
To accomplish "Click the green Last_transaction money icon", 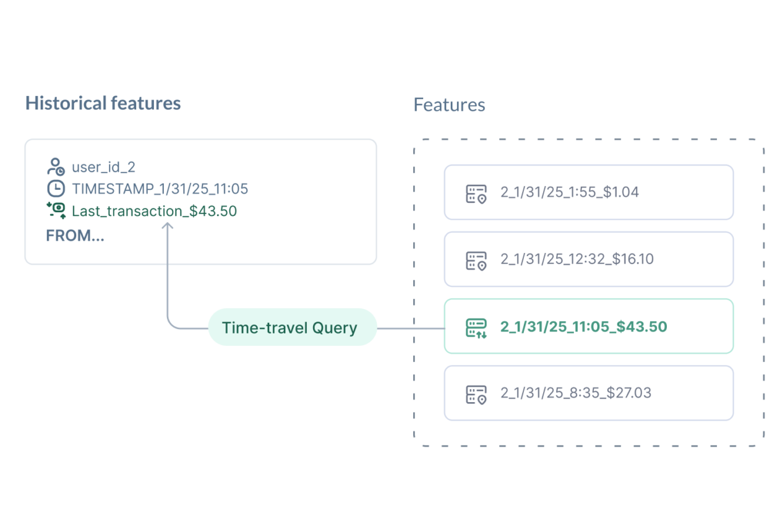I will pyautogui.click(x=56, y=210).
